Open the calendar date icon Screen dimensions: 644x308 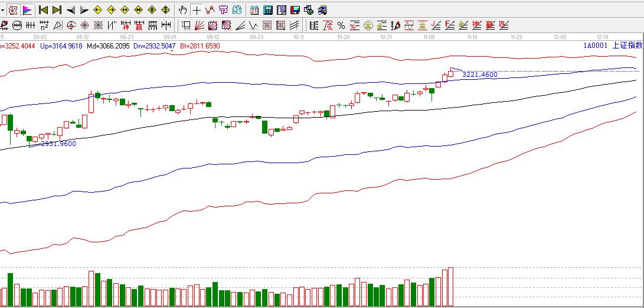[x=254, y=10]
